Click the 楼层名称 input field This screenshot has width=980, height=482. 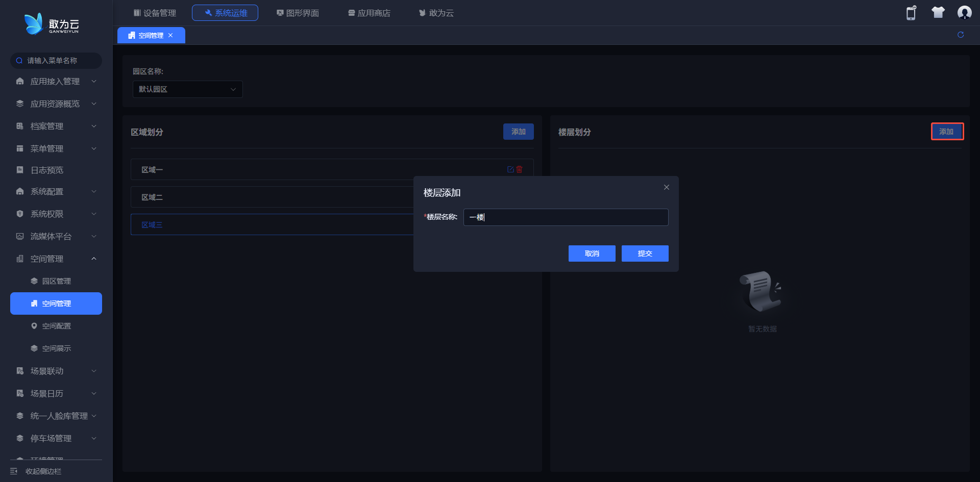[x=566, y=217]
